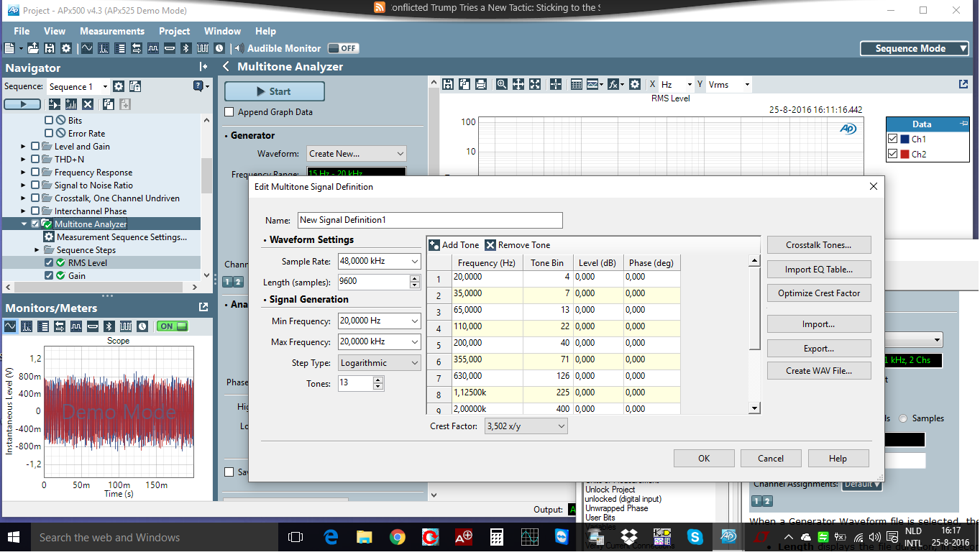Open graph properties gear icon
The image size is (980, 560).
(635, 84)
